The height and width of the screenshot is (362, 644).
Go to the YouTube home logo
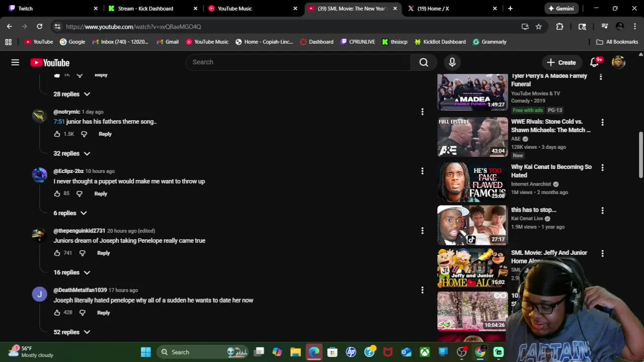[50, 62]
